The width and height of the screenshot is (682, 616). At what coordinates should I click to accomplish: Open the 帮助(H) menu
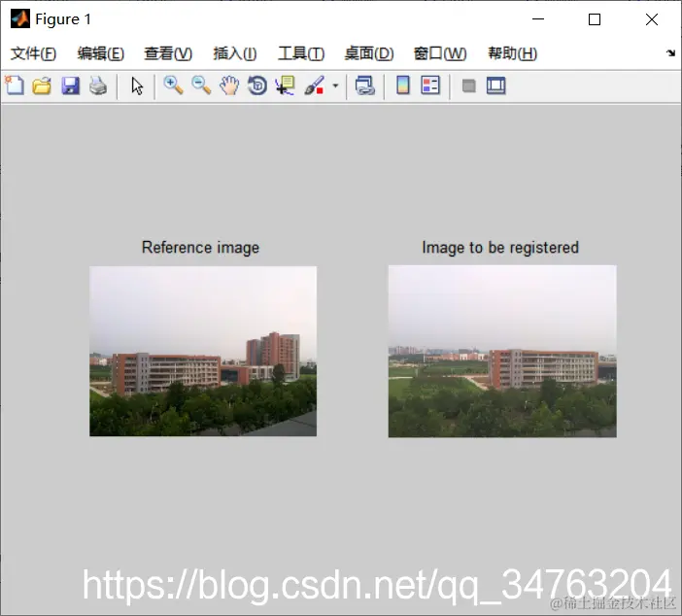point(512,53)
